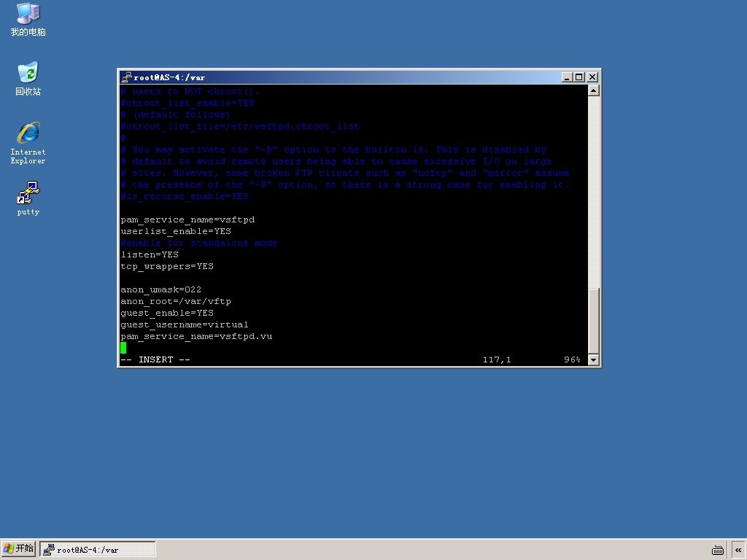Viewport: 747px width, 560px height.
Task: Click the keyboard icon in system tray
Action: point(718,550)
